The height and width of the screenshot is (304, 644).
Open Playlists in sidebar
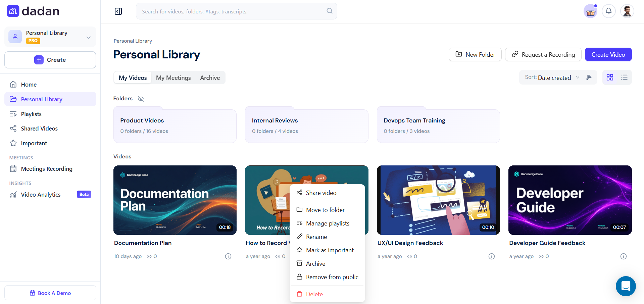[50, 114]
